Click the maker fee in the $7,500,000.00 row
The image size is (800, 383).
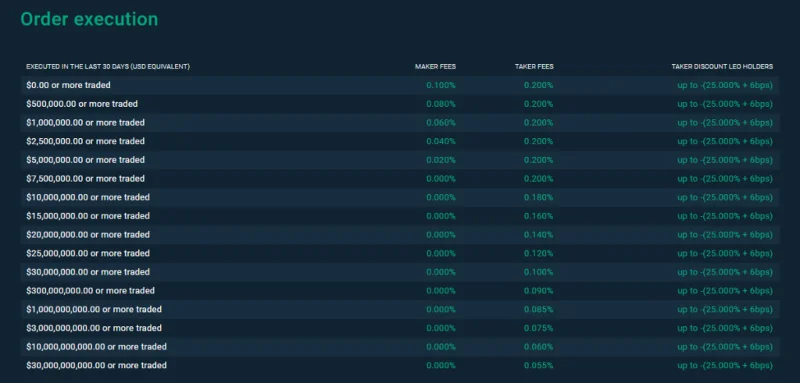[x=441, y=178]
